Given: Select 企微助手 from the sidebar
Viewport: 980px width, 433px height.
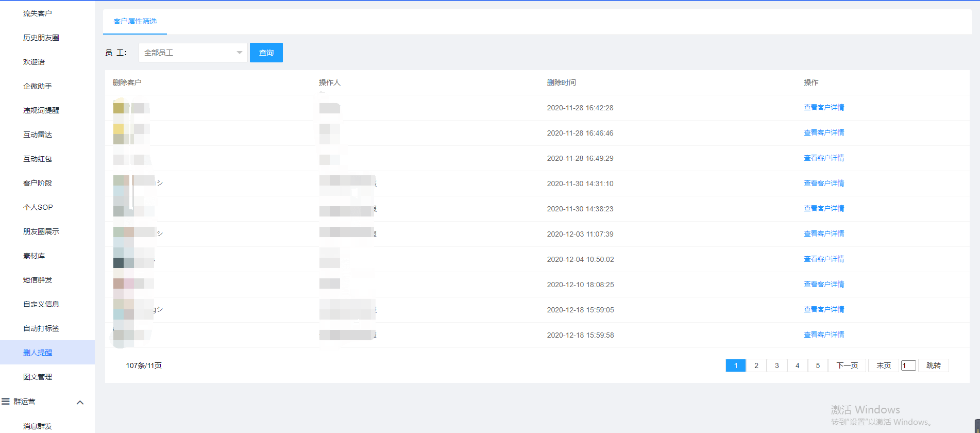Looking at the screenshot, I should pos(37,86).
